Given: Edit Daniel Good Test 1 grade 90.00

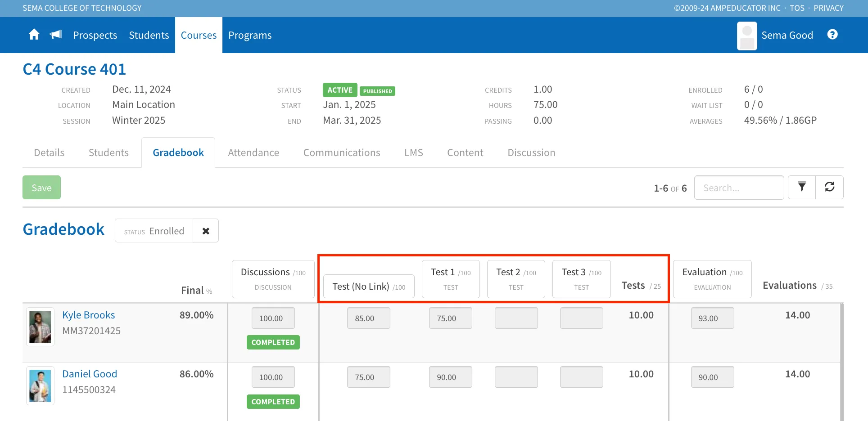Looking at the screenshot, I should click(451, 377).
